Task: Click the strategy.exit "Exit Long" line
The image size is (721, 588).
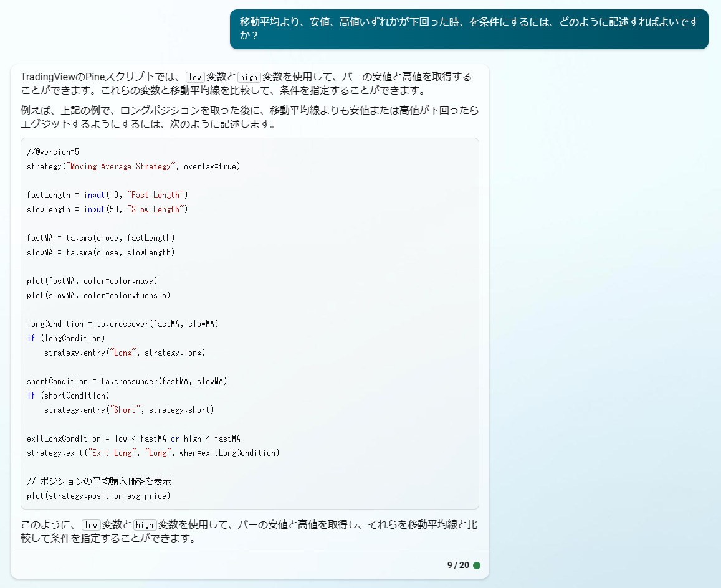Action: [153, 453]
